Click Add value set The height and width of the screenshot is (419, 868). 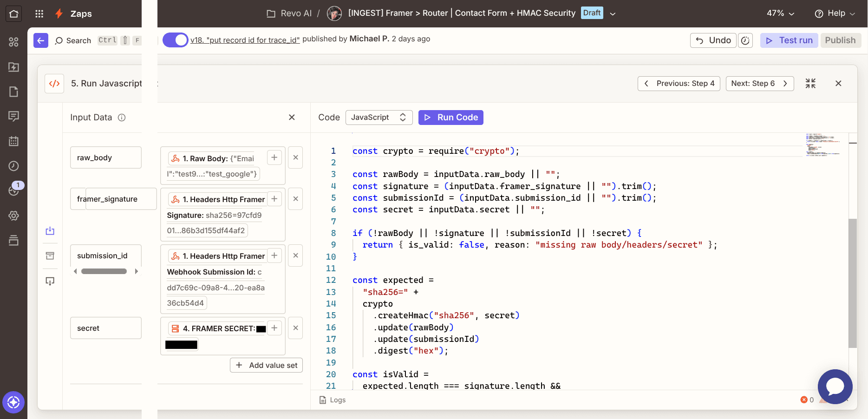(x=267, y=365)
